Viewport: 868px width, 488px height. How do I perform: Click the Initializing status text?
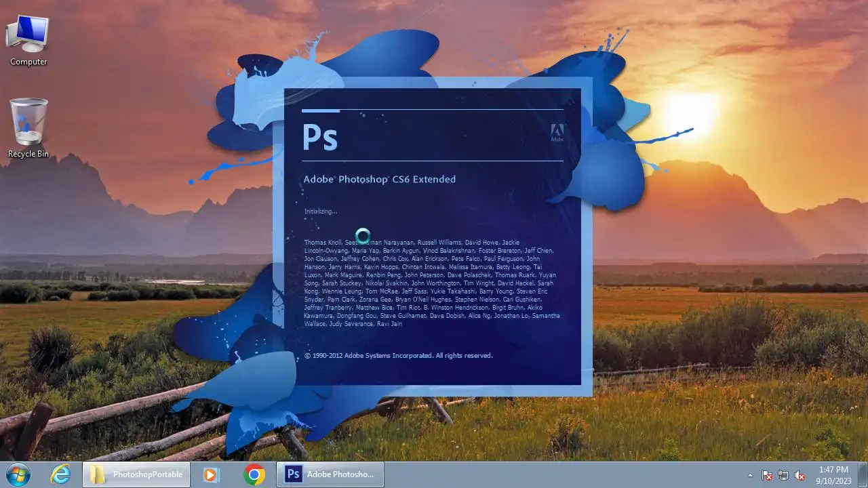[x=321, y=211]
